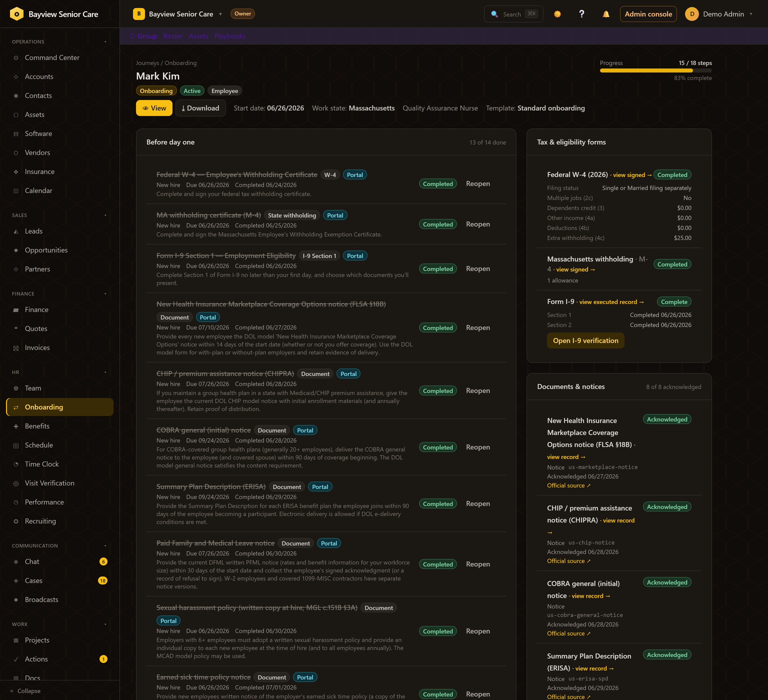Screen dimensions: 768x700
Task: Open the Bayview Senior Care workspace dropdown
Action: pyautogui.click(x=177, y=14)
